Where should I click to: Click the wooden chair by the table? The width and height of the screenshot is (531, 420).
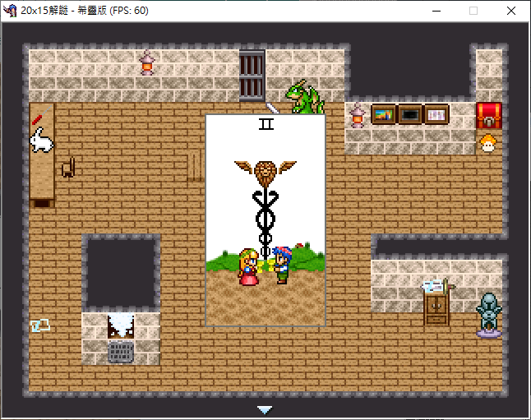[x=67, y=167]
